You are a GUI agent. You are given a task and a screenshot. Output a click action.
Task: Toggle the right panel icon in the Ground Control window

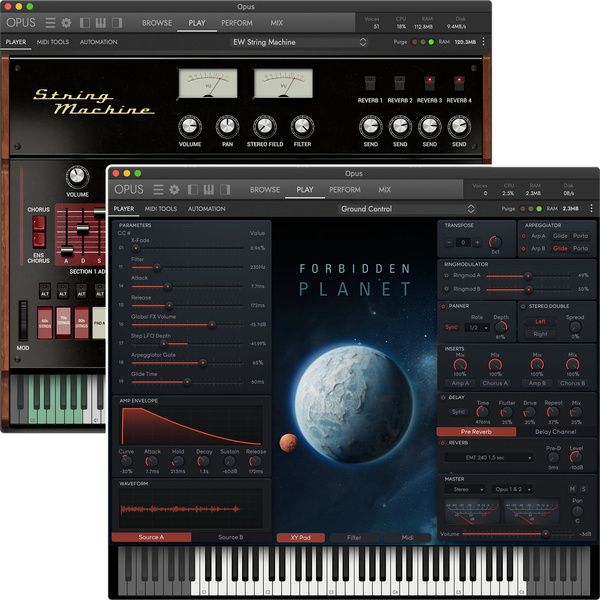point(225,189)
